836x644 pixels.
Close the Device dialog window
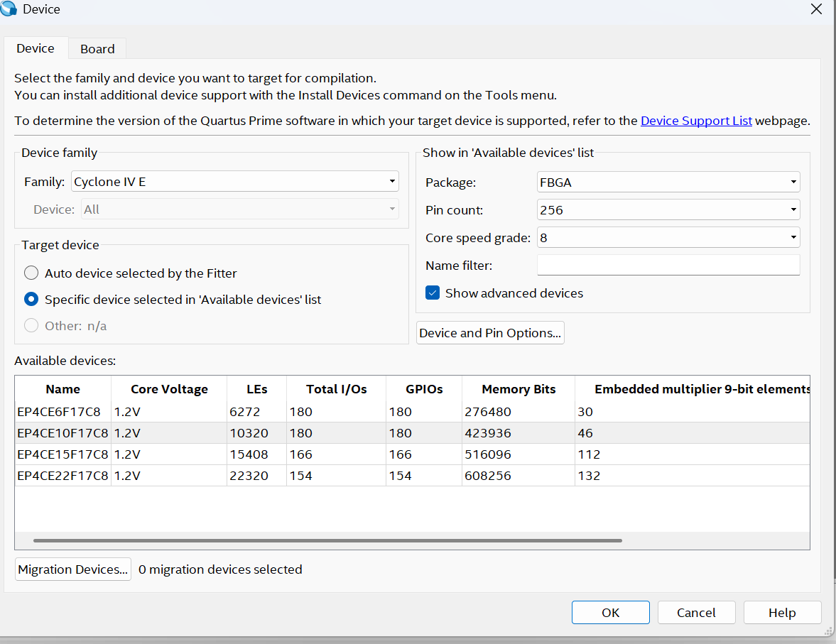point(815,9)
